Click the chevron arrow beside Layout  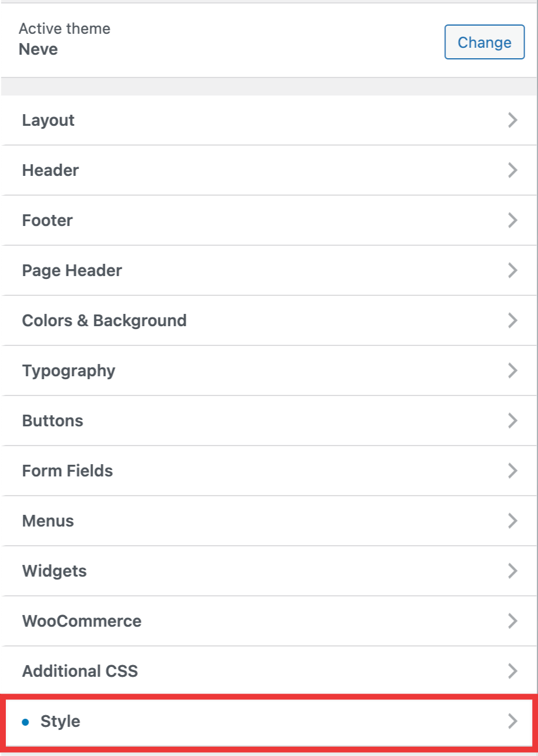point(512,121)
